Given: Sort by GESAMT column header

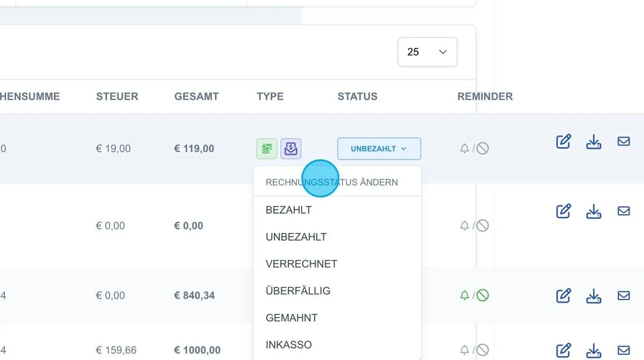Looking at the screenshot, I should click(x=196, y=97).
